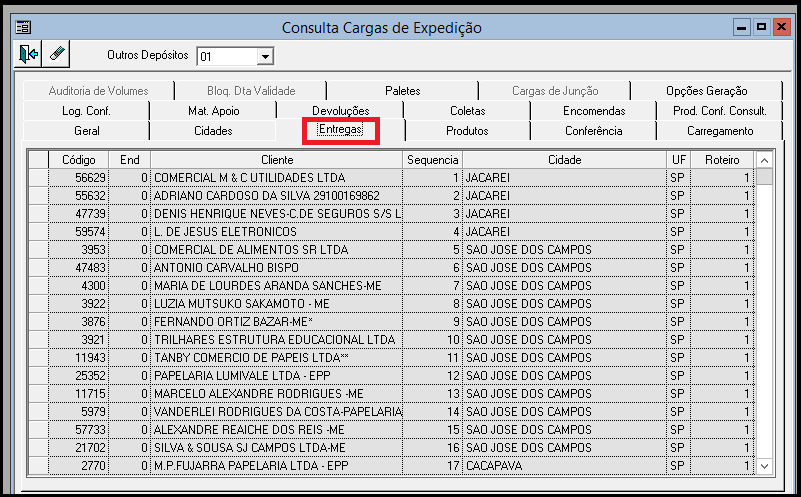This screenshot has height=497, width=801.
Task: Click code cell 21702
Action: click(79, 447)
